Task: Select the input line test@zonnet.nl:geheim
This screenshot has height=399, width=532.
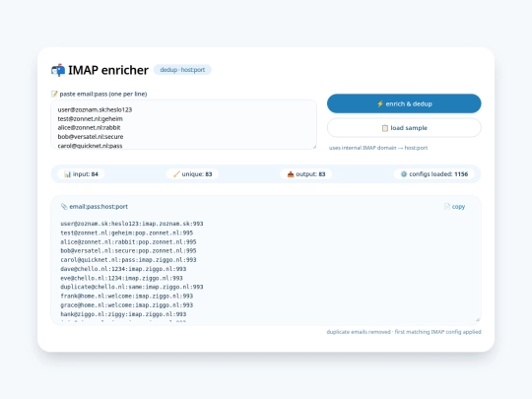Action: point(90,119)
